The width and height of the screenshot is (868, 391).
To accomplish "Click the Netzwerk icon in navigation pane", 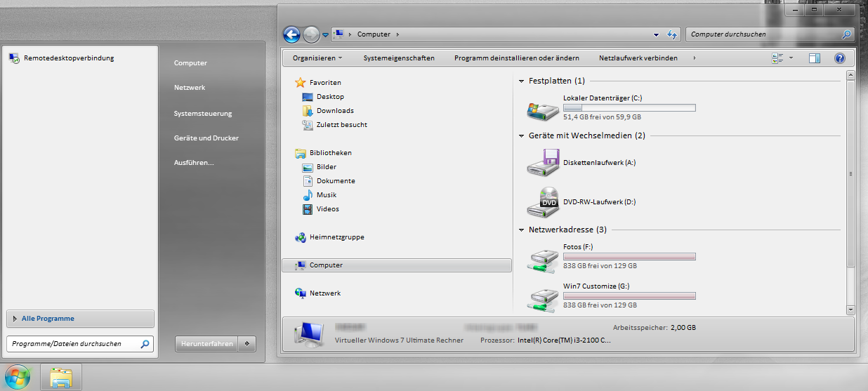I will tap(301, 293).
